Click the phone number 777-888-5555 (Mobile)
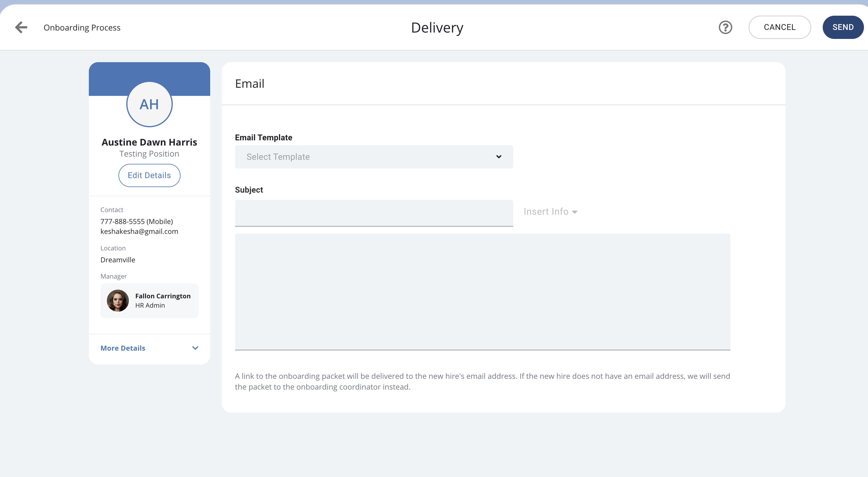868x477 pixels. point(136,221)
